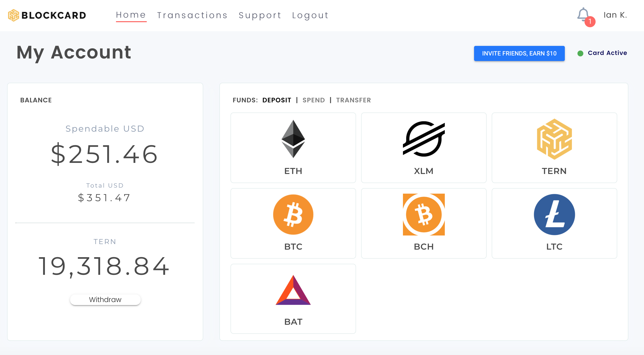Click the BCH Bitcoin Cash icon

424,214
